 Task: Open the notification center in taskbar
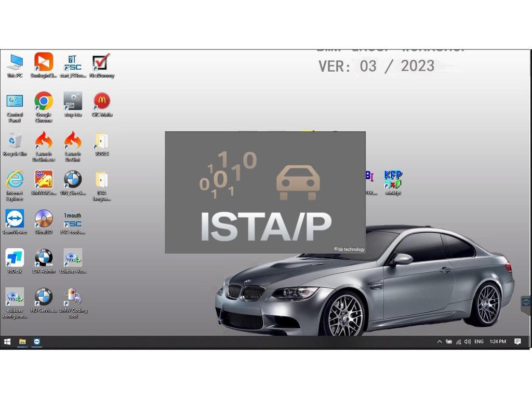pyautogui.click(x=517, y=342)
